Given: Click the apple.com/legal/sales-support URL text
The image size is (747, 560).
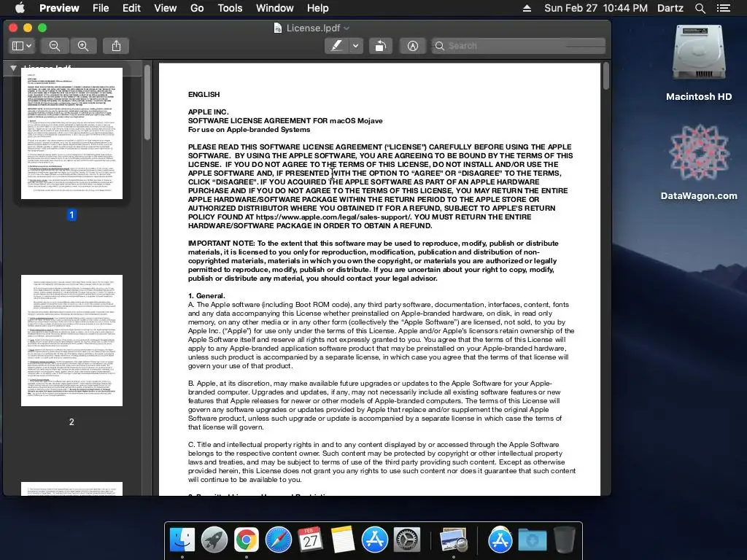Looking at the screenshot, I should 333,217.
